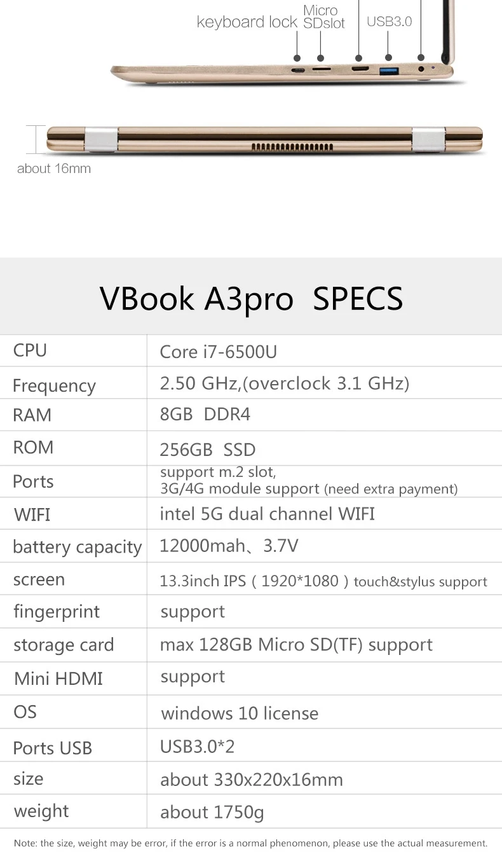Screen dimensions: 502x868
Task: Click the Micro SD slot opening
Action: [322, 68]
